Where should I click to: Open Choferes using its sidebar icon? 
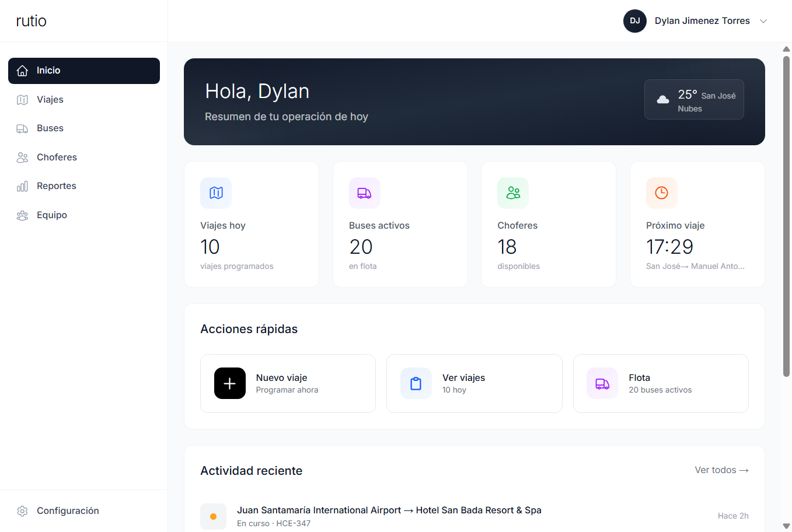[22, 157]
